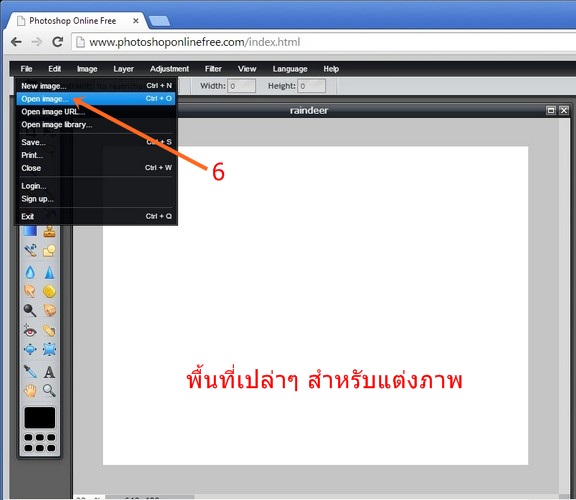
Task: Open the Adjustment menu
Action: 169,69
